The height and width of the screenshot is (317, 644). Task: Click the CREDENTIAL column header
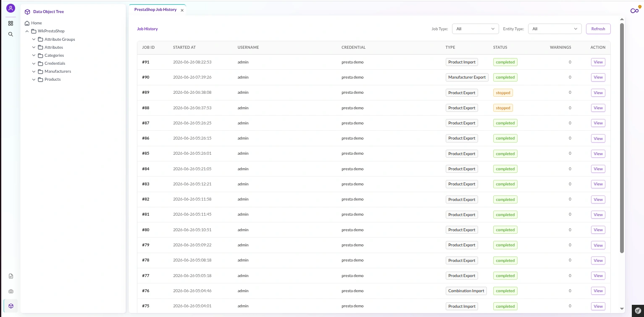(x=354, y=48)
